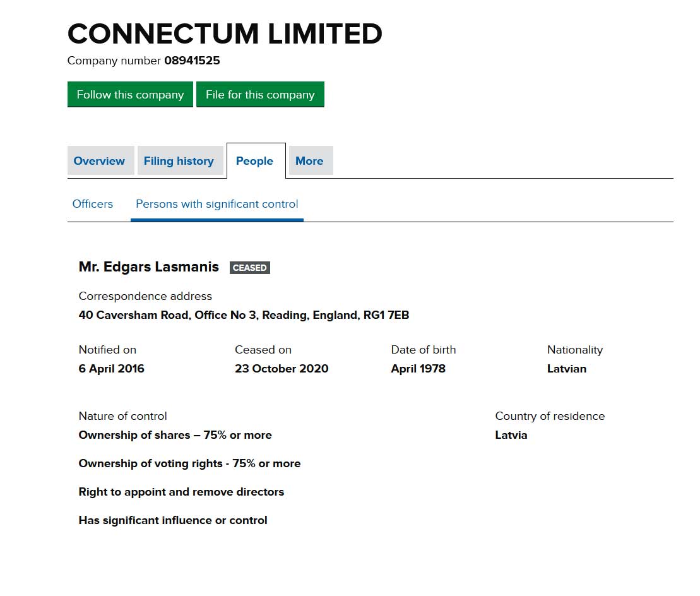
Task: Open the Filing history tab
Action: click(x=179, y=161)
